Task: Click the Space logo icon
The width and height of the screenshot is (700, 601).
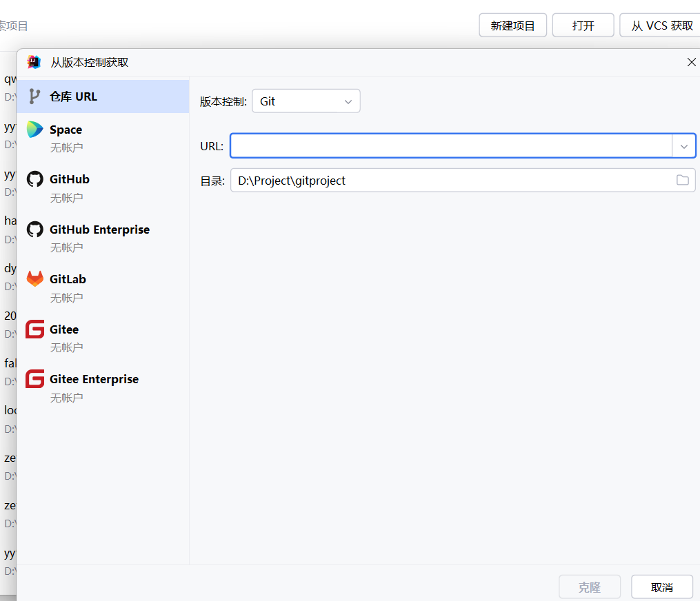Action: tap(34, 130)
